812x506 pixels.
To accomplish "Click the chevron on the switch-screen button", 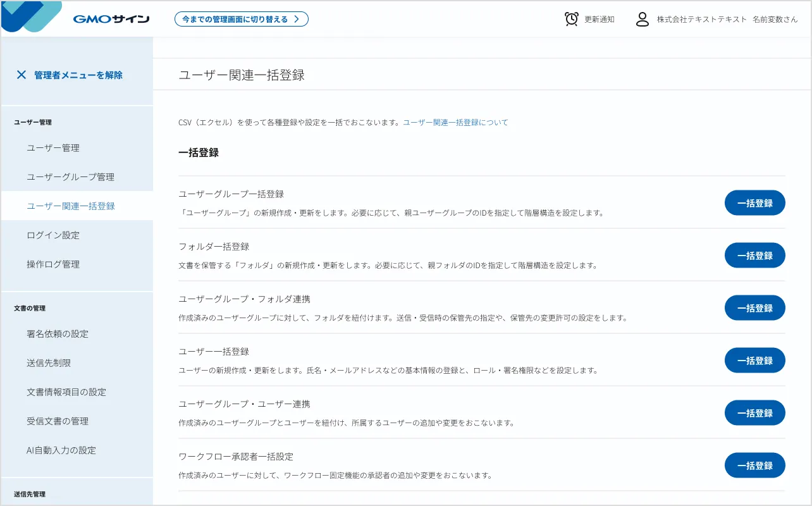I will click(x=297, y=19).
